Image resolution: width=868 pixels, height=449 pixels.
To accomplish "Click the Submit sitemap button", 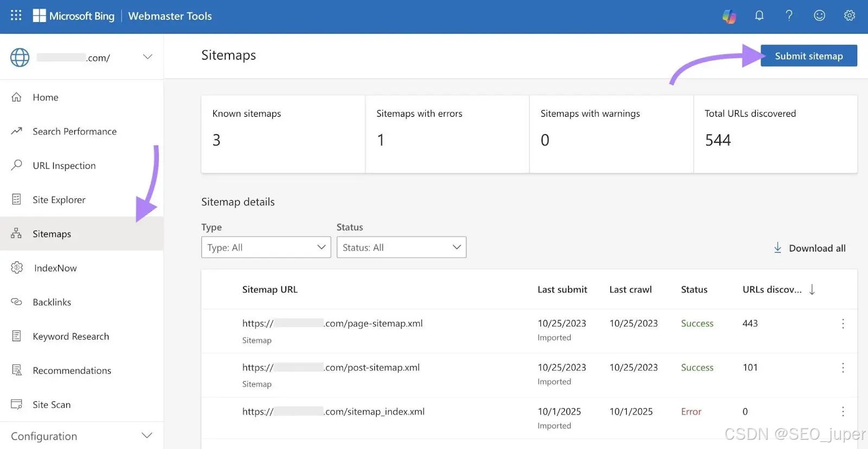I will click(x=809, y=56).
